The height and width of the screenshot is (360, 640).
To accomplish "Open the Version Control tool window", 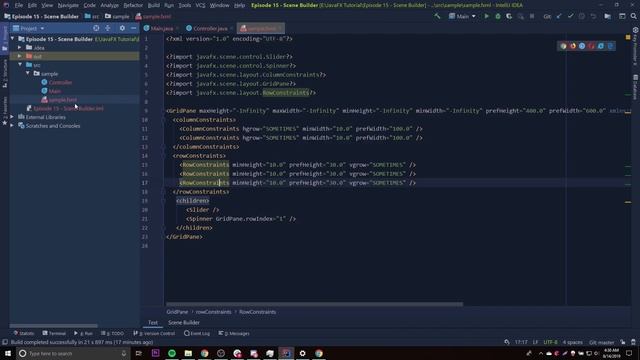I will (154, 333).
